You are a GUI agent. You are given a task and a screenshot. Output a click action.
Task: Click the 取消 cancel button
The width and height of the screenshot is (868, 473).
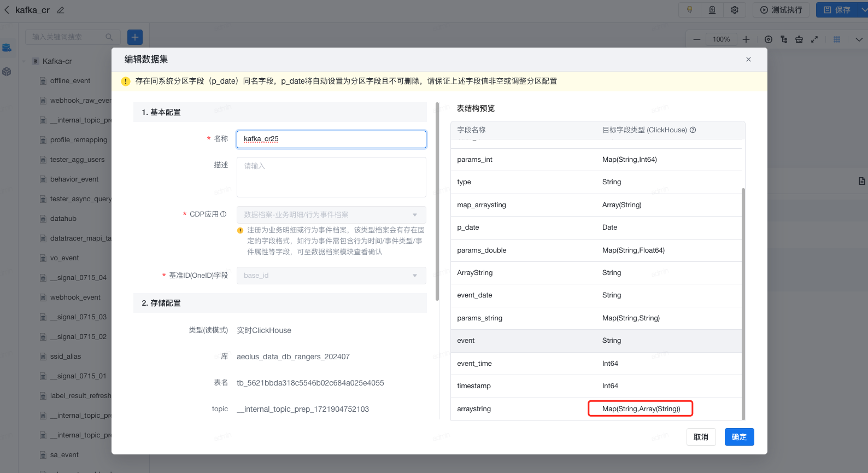coord(701,437)
